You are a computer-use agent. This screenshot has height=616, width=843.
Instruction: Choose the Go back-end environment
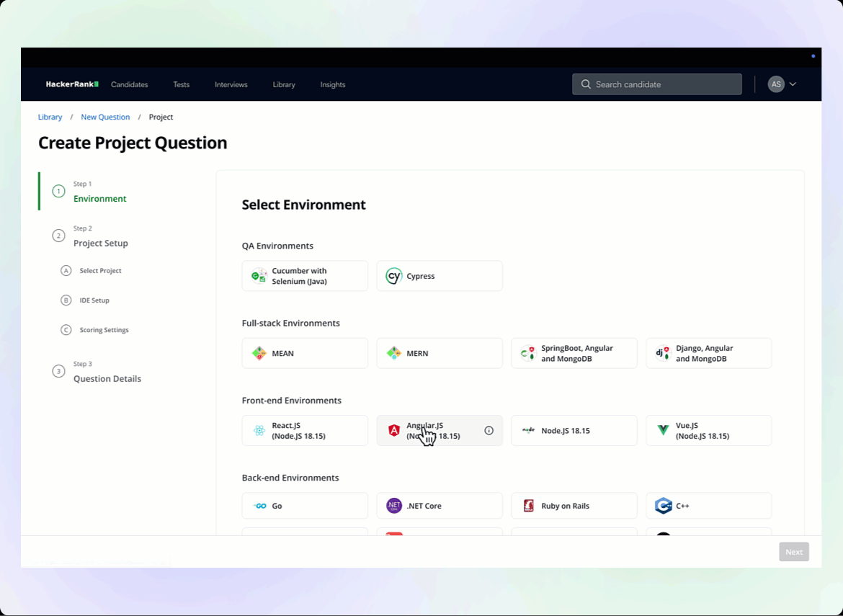pos(305,506)
